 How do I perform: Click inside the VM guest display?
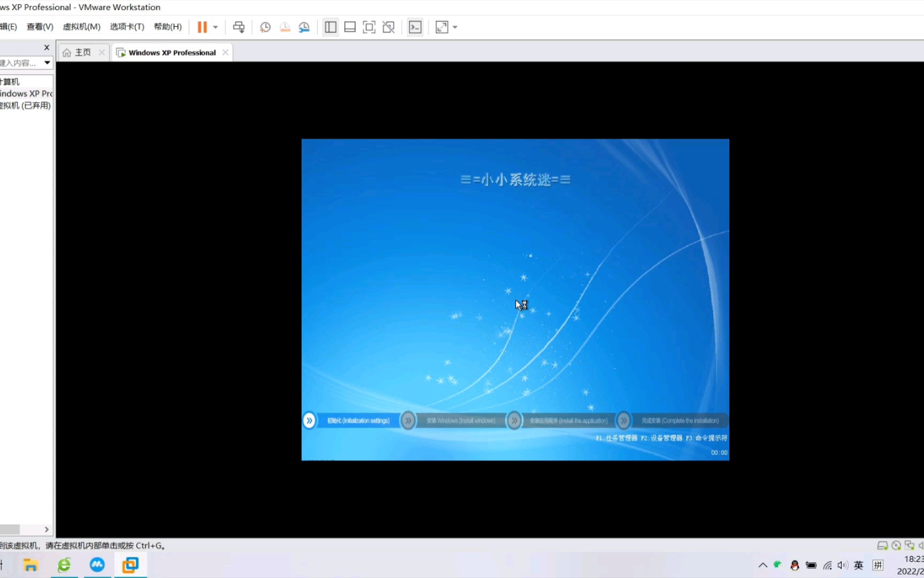(x=515, y=300)
